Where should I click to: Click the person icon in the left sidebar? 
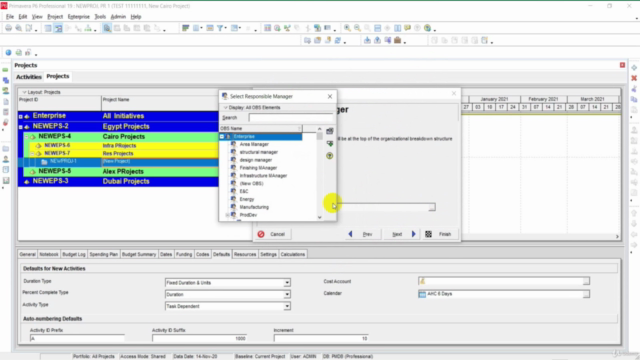6,159
